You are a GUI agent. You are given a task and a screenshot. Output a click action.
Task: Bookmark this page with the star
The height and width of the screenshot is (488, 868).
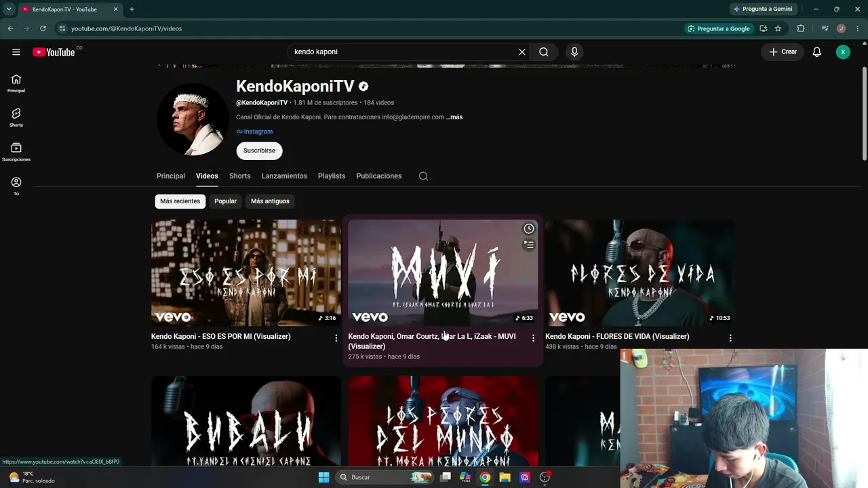tap(778, 28)
